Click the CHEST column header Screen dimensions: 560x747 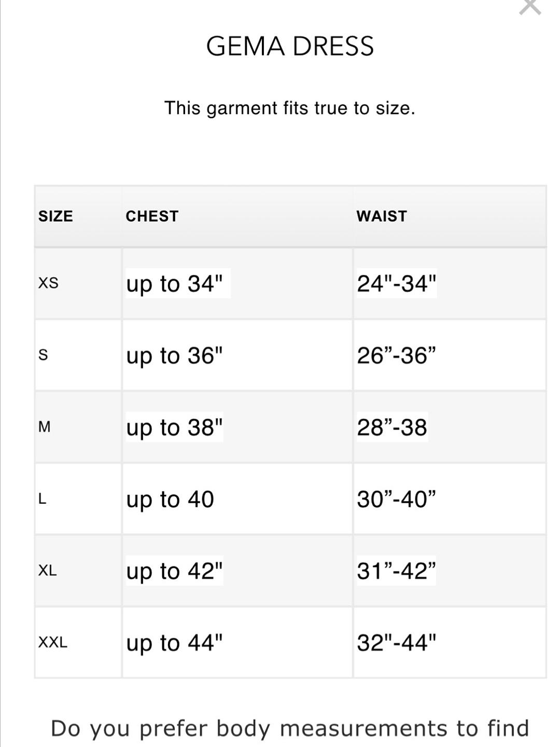(x=152, y=216)
